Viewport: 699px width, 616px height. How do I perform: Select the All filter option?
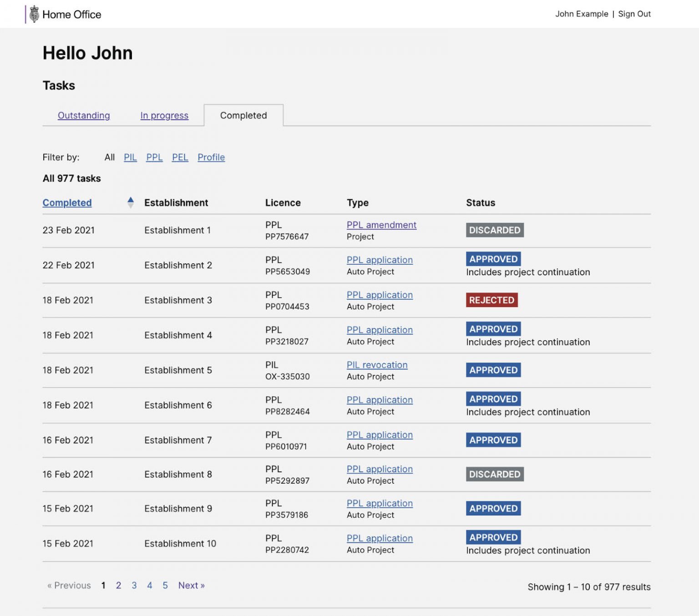tap(109, 157)
